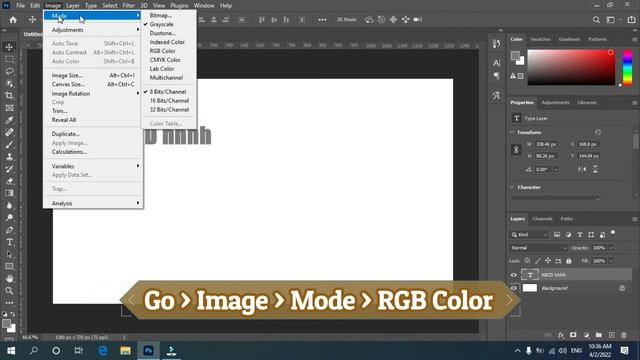Image resolution: width=640 pixels, height=360 pixels.
Task: Delete layer with trash icon
Action: [624, 335]
